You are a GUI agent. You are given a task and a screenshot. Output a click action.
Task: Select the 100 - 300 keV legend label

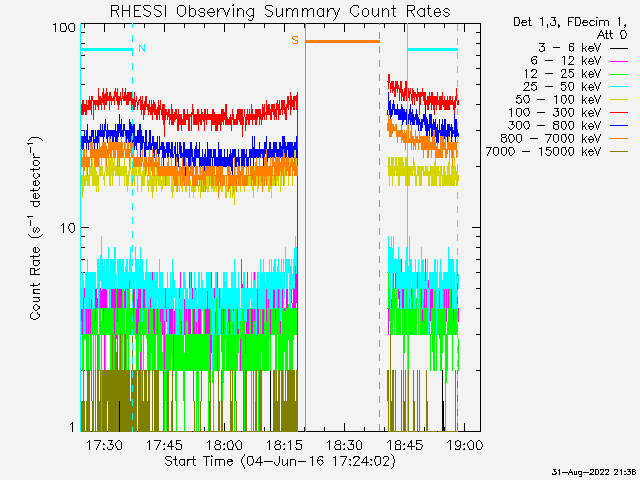tap(555, 113)
